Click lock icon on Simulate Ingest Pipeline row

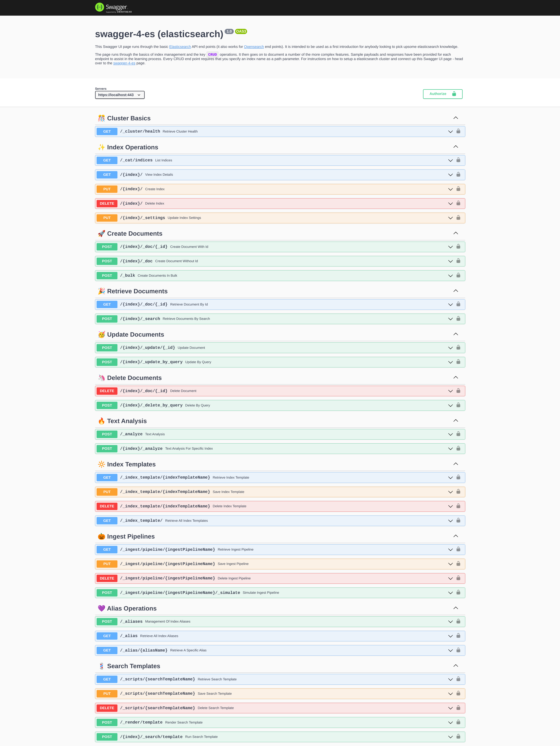click(458, 592)
